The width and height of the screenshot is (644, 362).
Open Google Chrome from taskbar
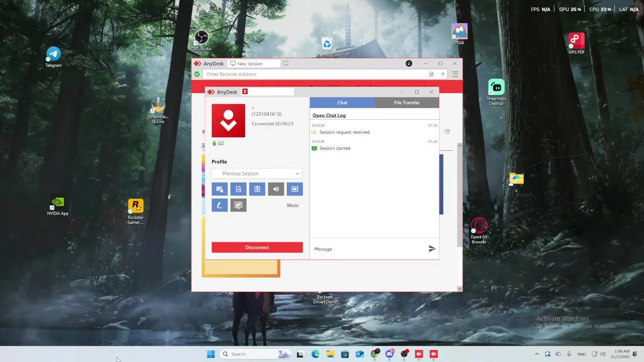pos(375,354)
